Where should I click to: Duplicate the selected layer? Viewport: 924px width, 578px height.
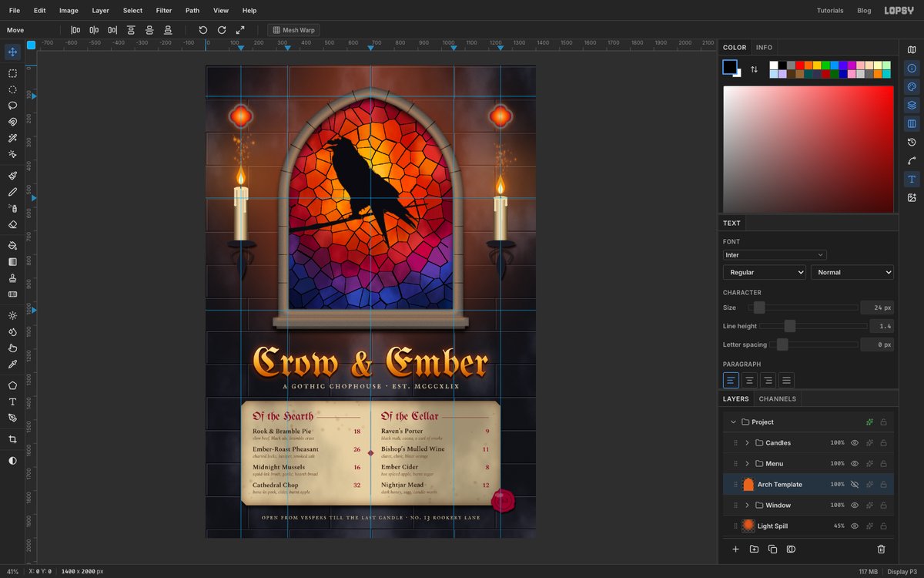(x=772, y=549)
